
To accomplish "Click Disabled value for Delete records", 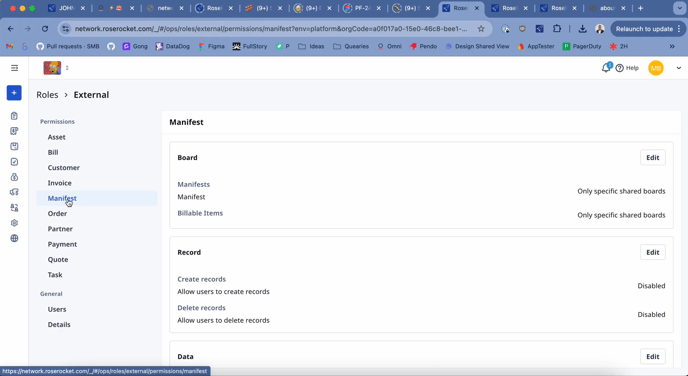I will [651, 315].
